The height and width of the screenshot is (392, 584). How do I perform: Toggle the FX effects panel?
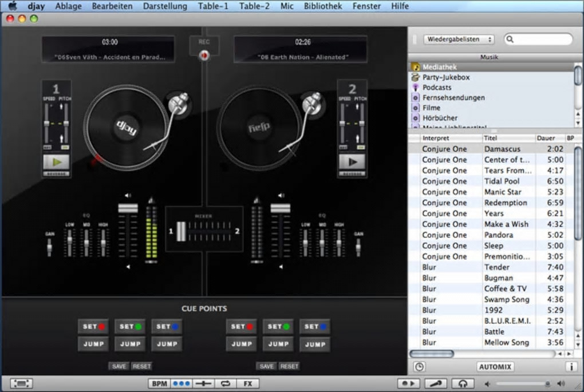coord(247,383)
